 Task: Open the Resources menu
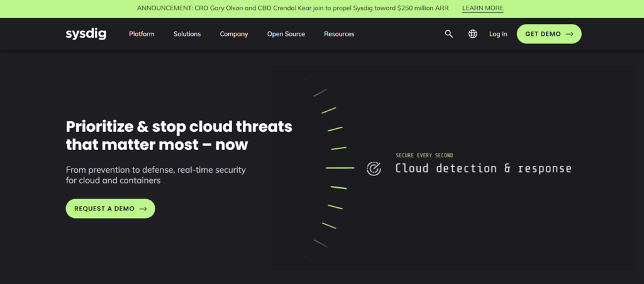pyautogui.click(x=339, y=34)
